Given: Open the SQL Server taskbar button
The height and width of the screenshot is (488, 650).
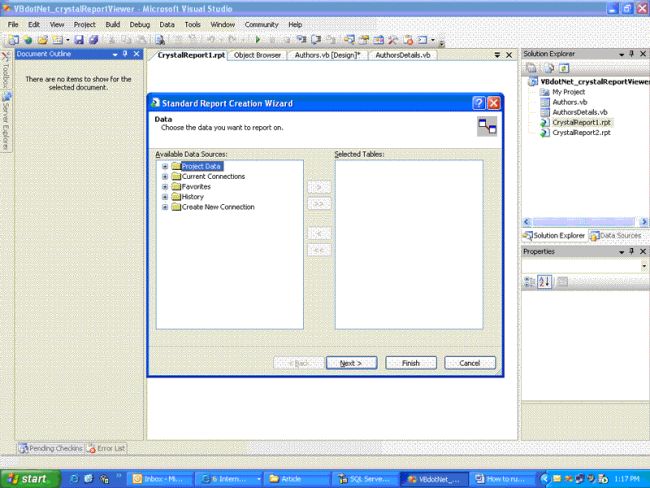Looking at the screenshot, I should tap(366, 479).
